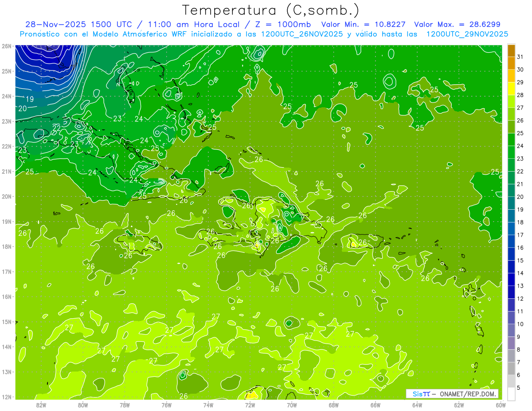
Task: Click the 80W longitude axis label
Action: (x=83, y=405)
